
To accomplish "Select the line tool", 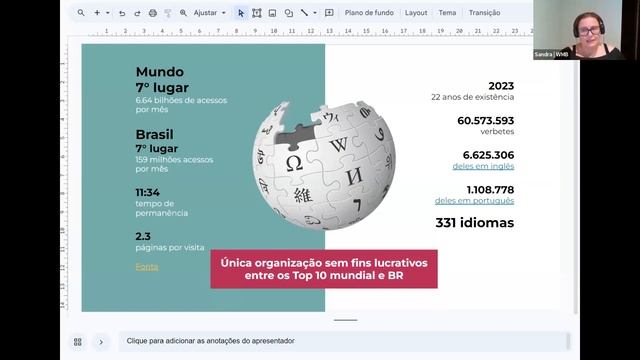I will (304, 13).
